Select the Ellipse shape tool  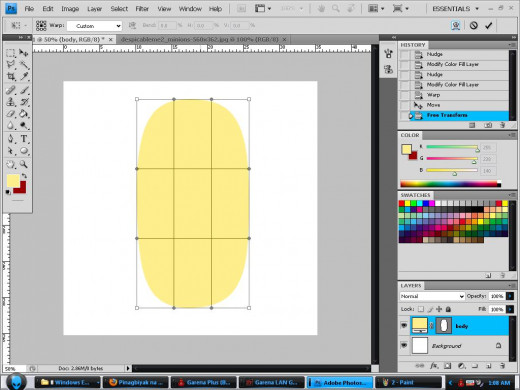pyautogui.click(x=24, y=151)
